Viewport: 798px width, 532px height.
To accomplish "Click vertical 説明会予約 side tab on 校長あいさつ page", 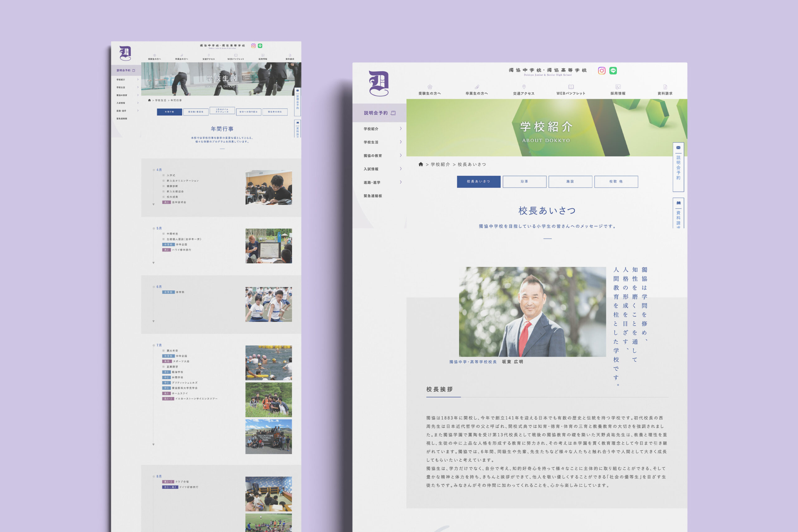I will click(x=678, y=167).
